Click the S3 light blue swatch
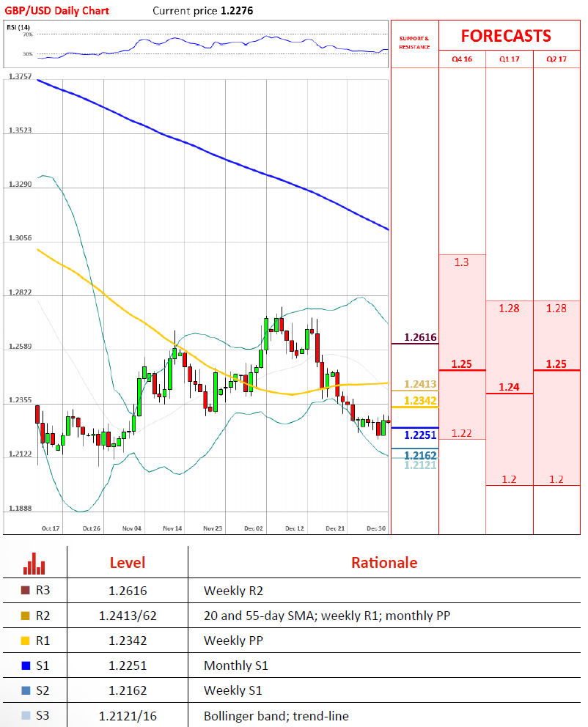This screenshot has height=727, width=588. click(26, 716)
